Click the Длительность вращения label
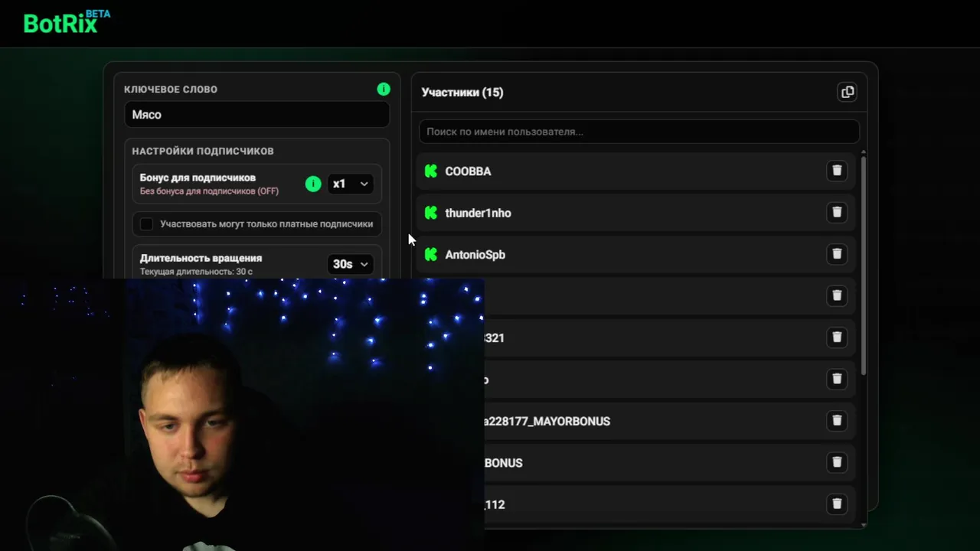 201,258
